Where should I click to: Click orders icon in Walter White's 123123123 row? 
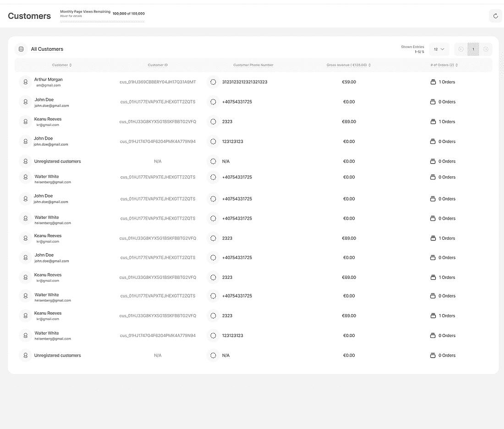[x=433, y=336]
